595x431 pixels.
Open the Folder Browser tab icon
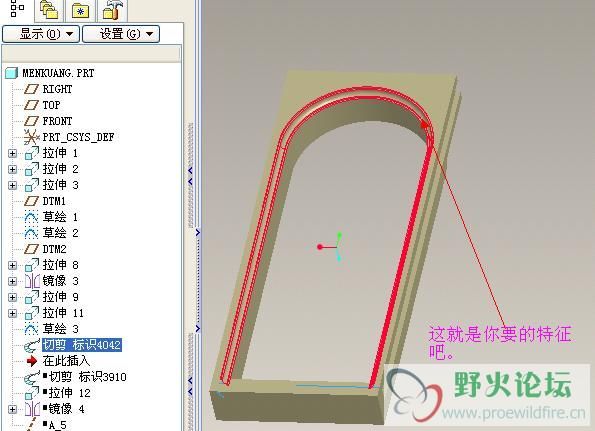49,10
